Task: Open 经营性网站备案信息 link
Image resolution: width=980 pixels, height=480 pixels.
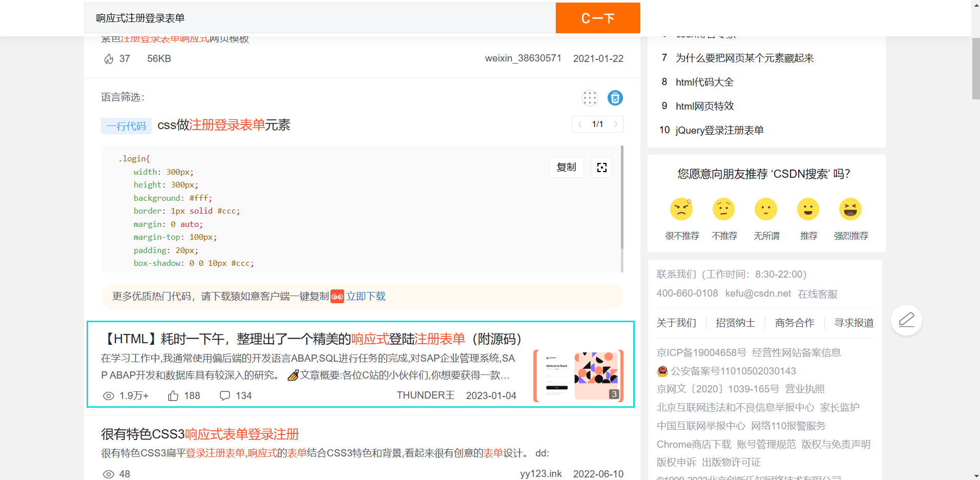Action: coord(797,352)
